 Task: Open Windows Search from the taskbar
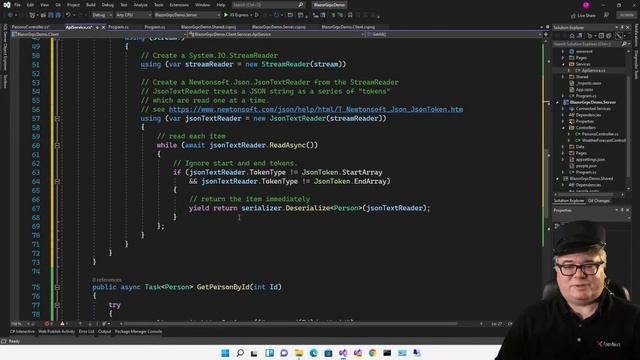click(240, 353)
